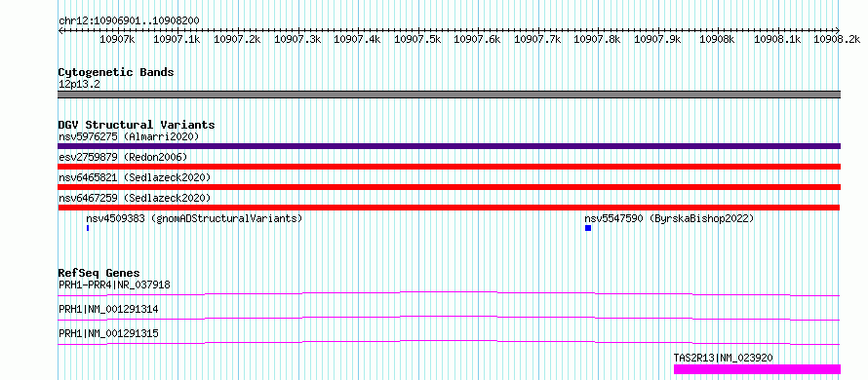Click the 10907.3k ruler tick label

point(297,39)
